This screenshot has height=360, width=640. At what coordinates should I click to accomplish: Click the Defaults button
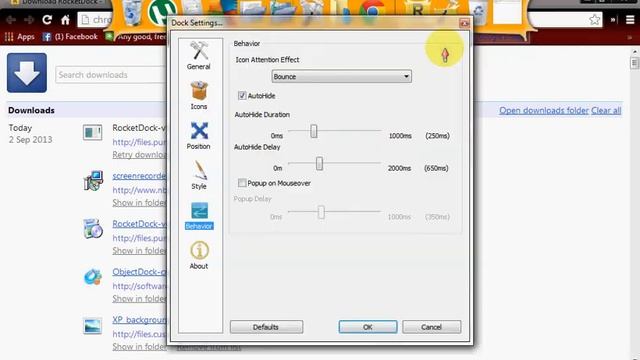point(266,327)
